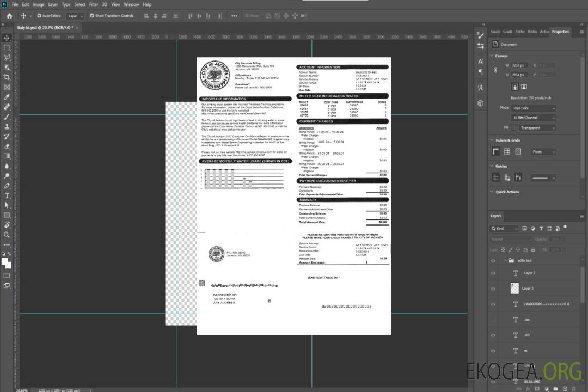Image resolution: width=588 pixels, height=392 pixels.
Task: Create a new layer from Layers footer
Action: pos(565,389)
